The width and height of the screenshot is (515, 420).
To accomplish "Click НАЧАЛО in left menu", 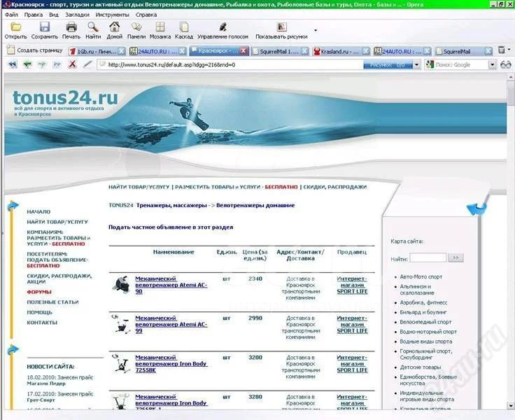I will click(38, 211).
